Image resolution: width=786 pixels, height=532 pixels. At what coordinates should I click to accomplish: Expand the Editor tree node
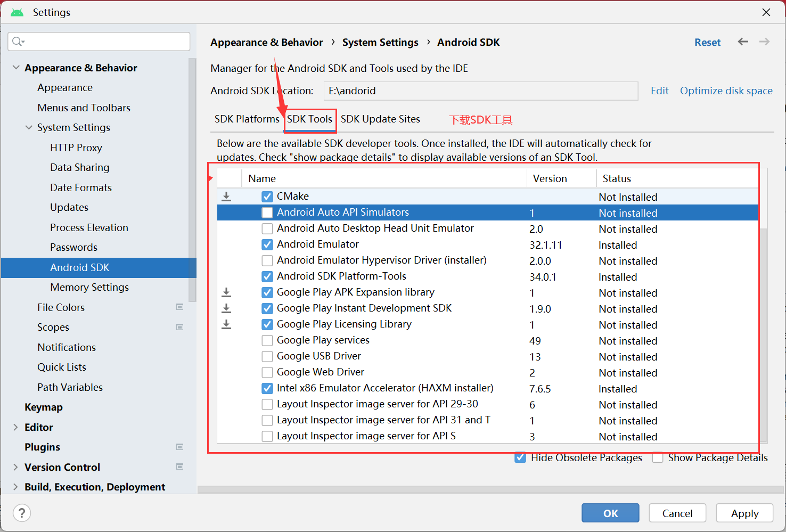(15, 427)
